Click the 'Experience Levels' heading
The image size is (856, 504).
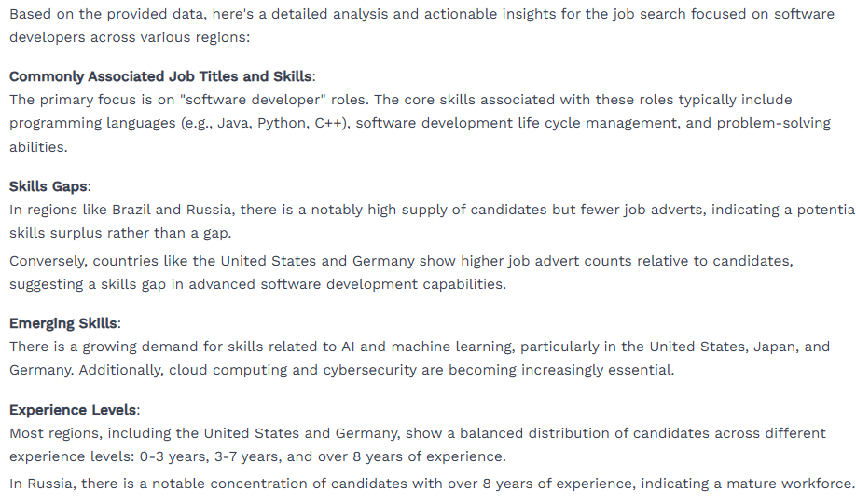(73, 410)
